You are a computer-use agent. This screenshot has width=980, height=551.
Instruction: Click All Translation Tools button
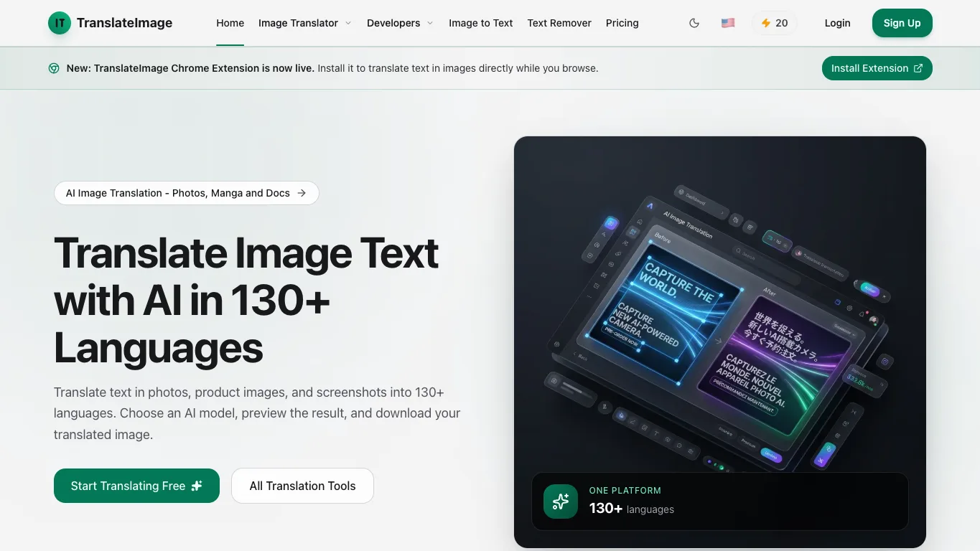(x=302, y=486)
